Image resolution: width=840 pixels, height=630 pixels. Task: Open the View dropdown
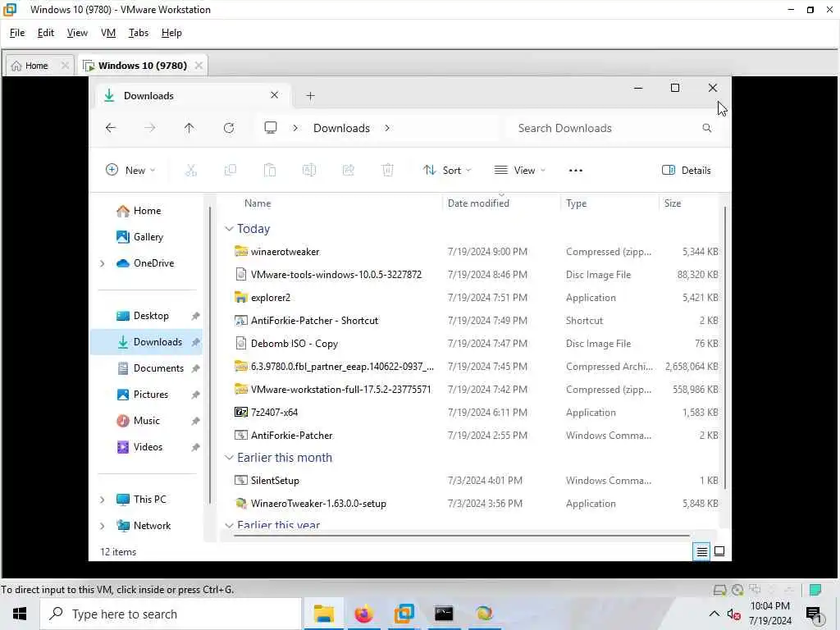[x=519, y=171]
